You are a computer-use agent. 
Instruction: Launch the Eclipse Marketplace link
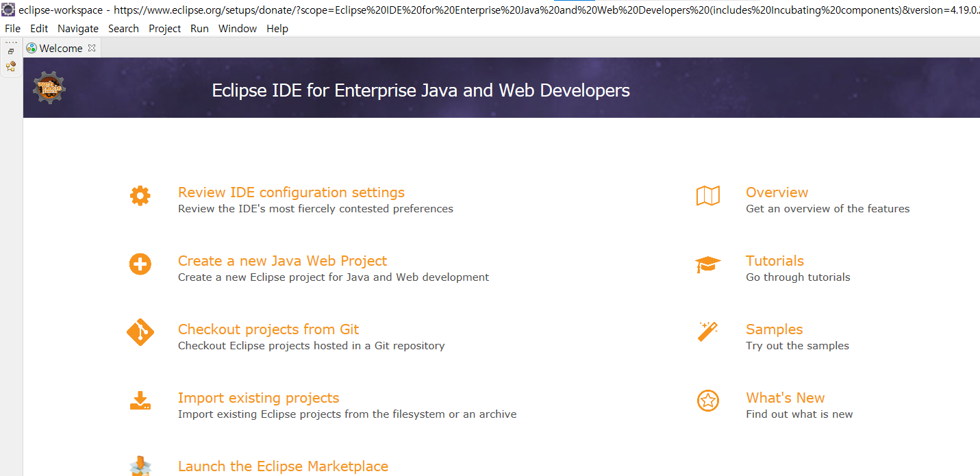283,466
